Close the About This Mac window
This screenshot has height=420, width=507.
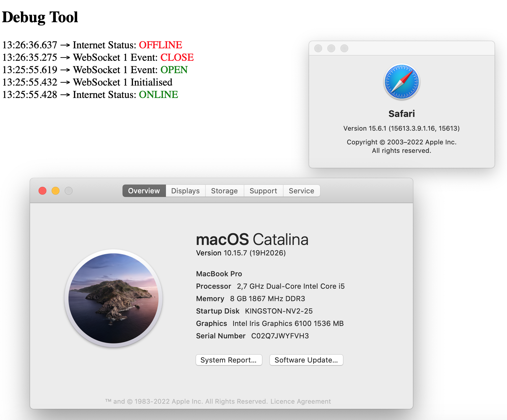point(42,191)
